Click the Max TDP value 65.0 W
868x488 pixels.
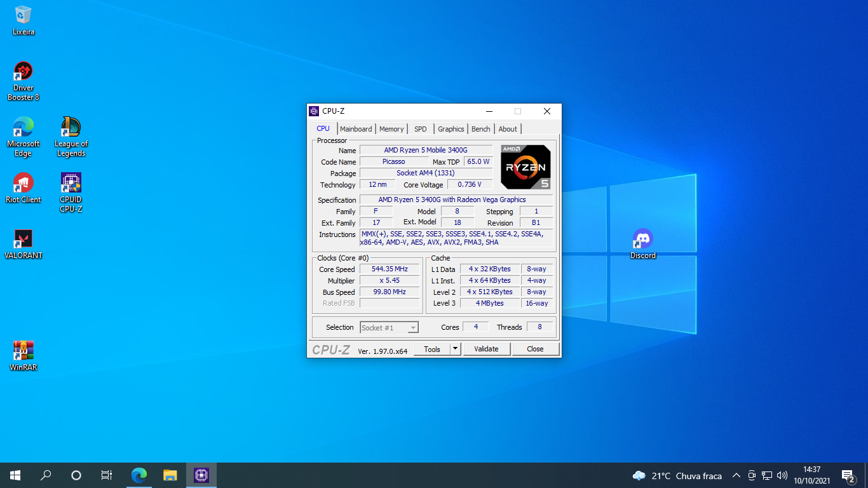(478, 161)
